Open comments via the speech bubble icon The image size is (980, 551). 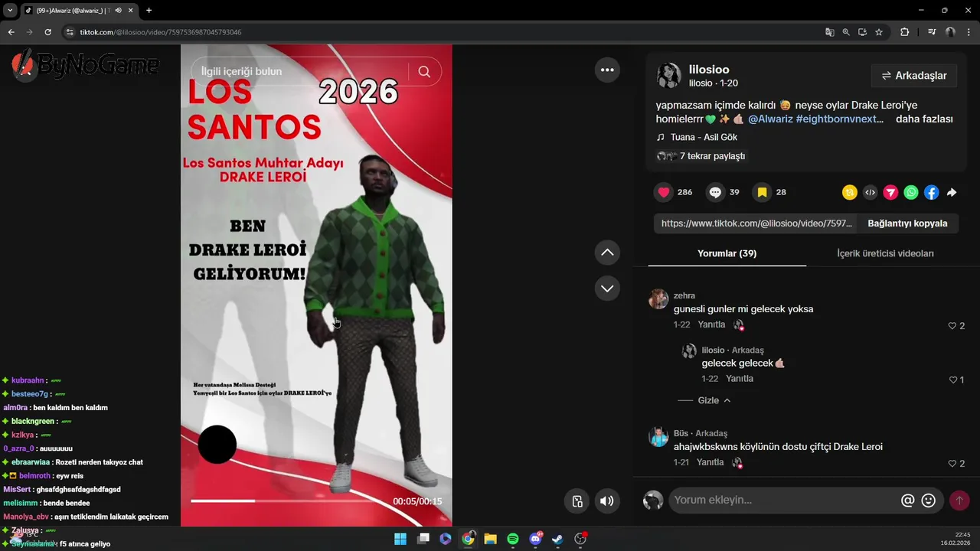click(x=715, y=192)
